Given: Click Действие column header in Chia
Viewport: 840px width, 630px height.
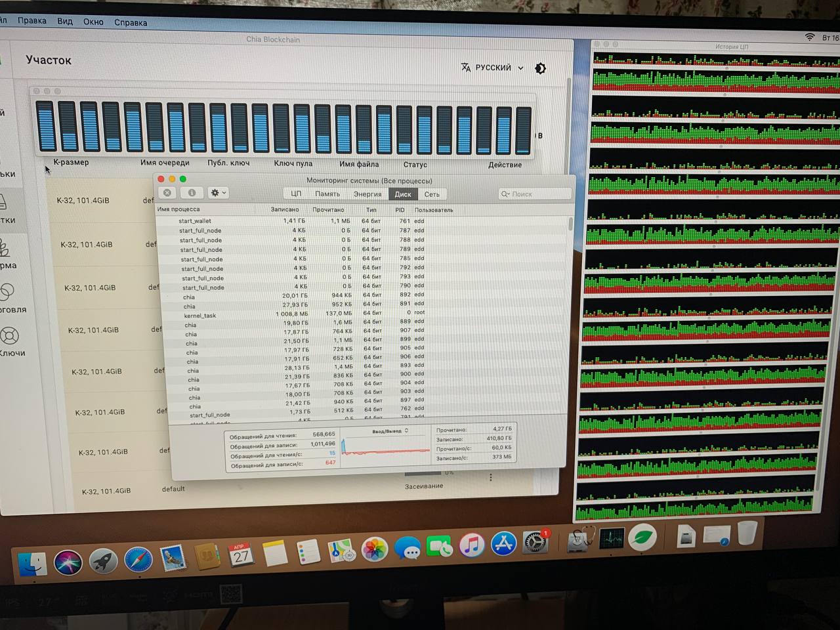Looking at the screenshot, I should (505, 165).
